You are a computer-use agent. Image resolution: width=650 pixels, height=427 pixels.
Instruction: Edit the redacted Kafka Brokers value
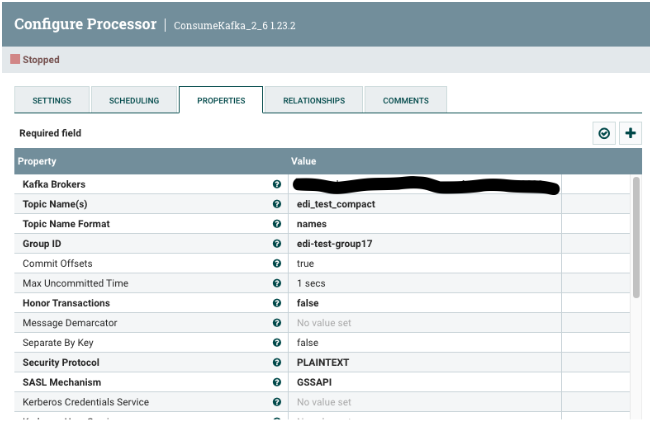point(425,184)
